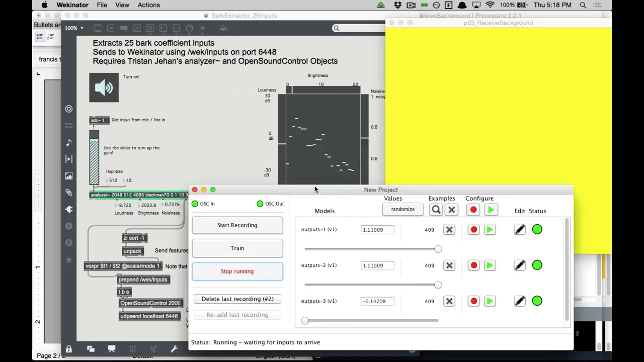Open the star Collections icon in Max sidebar

point(69,259)
